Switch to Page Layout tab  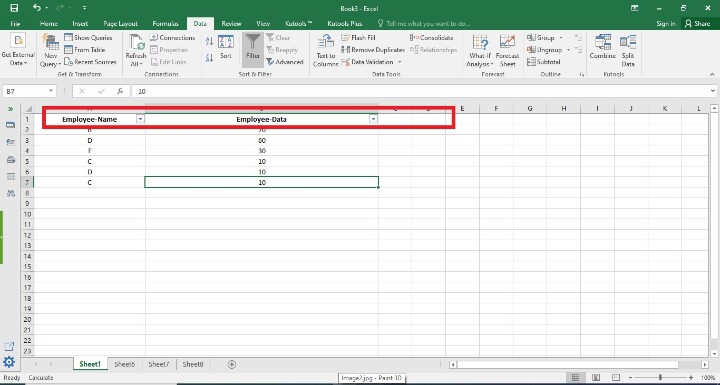pyautogui.click(x=120, y=23)
